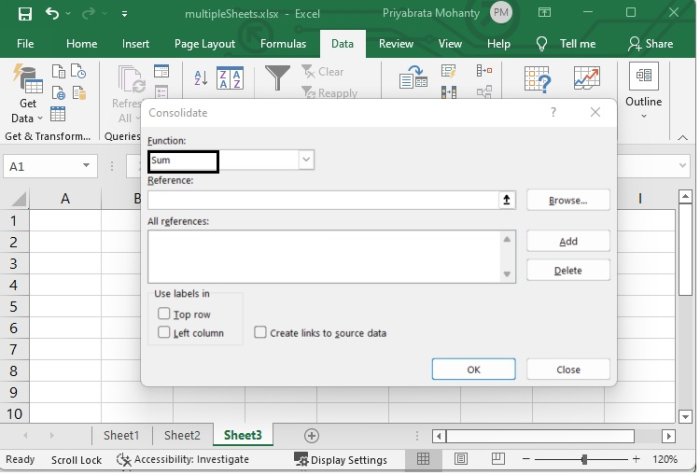The height and width of the screenshot is (475, 700).
Task: Click the Add button in Consolidate
Action: coord(568,241)
